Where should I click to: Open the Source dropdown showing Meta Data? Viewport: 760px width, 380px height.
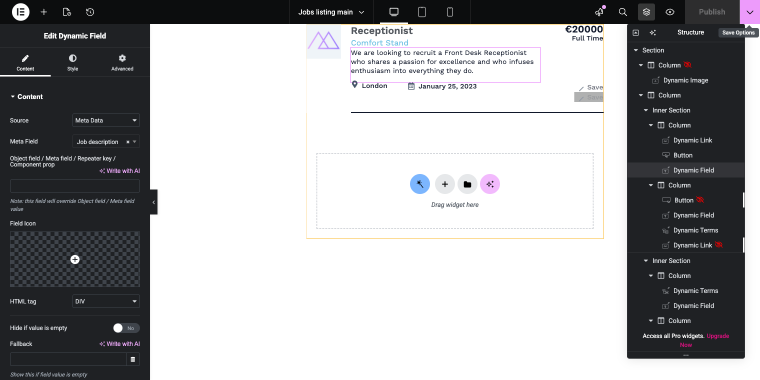click(x=106, y=120)
